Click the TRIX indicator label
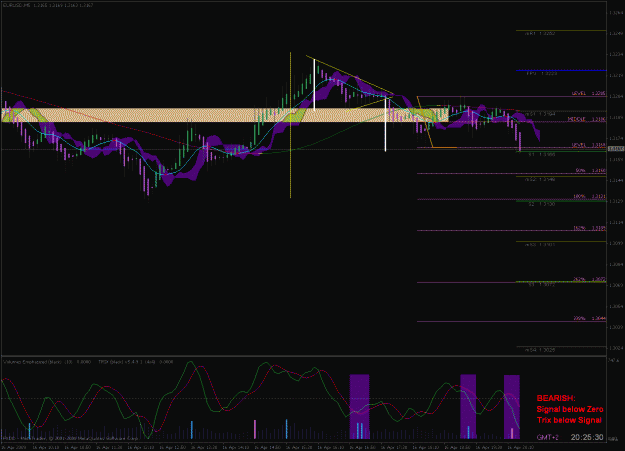625x451 pixels. (x=136, y=362)
